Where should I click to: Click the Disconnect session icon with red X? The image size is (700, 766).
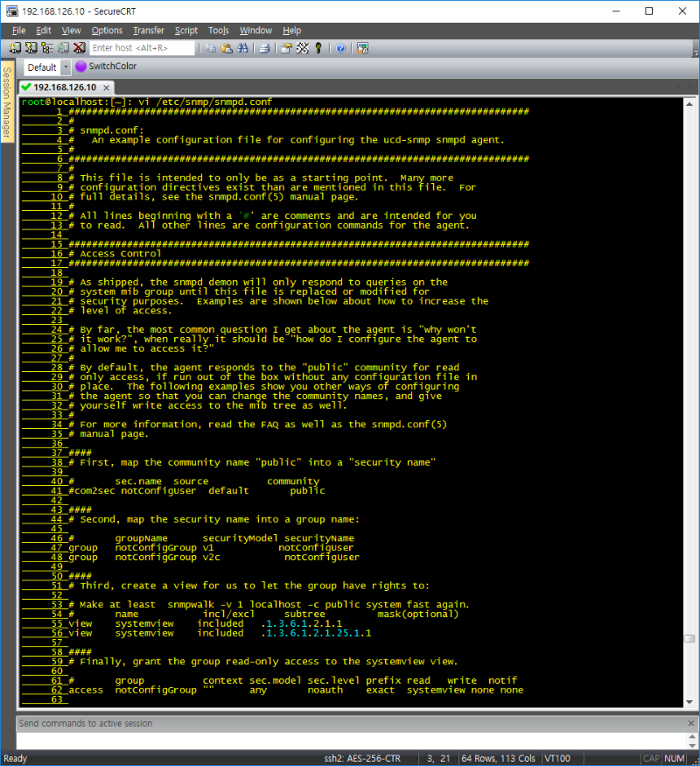79,48
